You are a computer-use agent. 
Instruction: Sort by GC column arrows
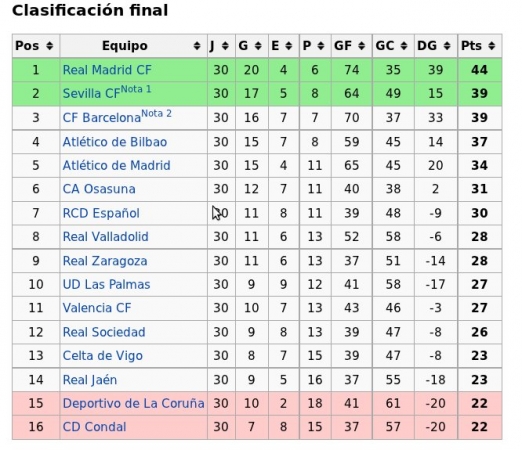coord(404,46)
